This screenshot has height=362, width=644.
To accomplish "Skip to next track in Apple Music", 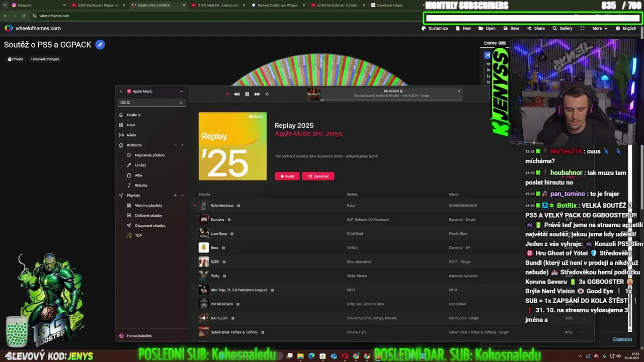I will coord(257,94).
